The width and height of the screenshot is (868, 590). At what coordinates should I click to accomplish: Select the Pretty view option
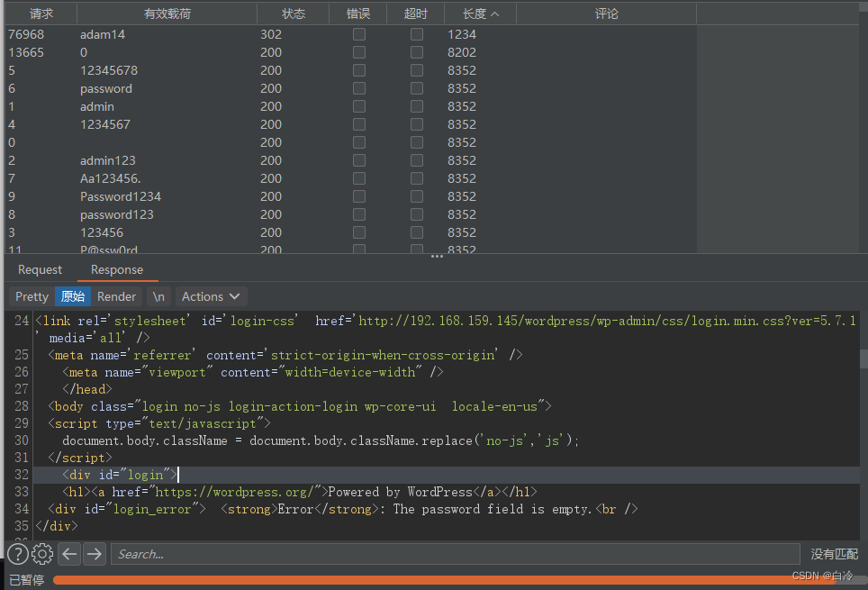[31, 296]
